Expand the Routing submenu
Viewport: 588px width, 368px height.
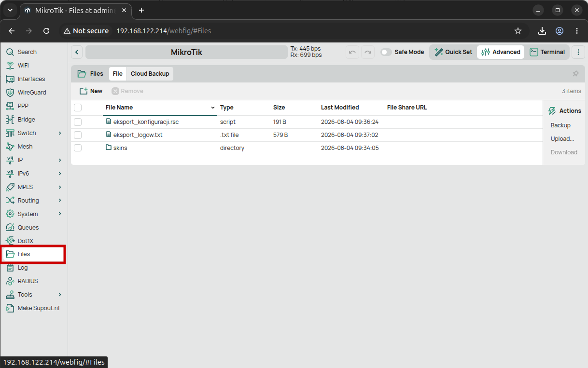(60, 201)
